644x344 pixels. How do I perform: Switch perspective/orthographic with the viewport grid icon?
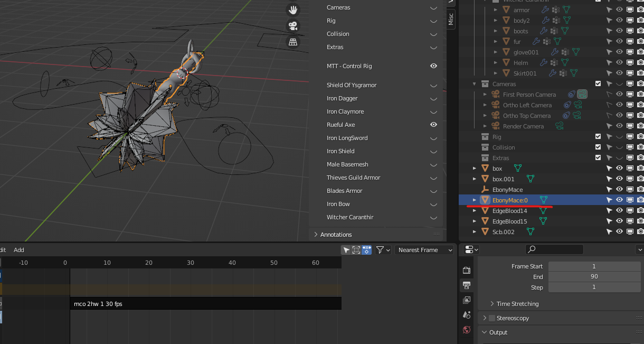[293, 41]
